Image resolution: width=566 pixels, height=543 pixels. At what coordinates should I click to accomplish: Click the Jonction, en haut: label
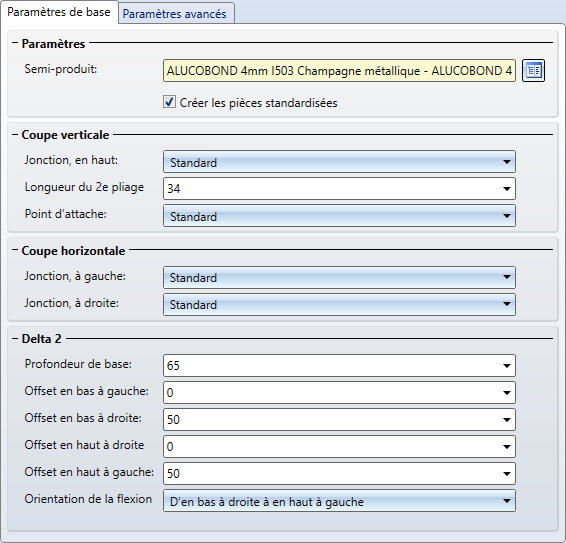[x=71, y=160]
